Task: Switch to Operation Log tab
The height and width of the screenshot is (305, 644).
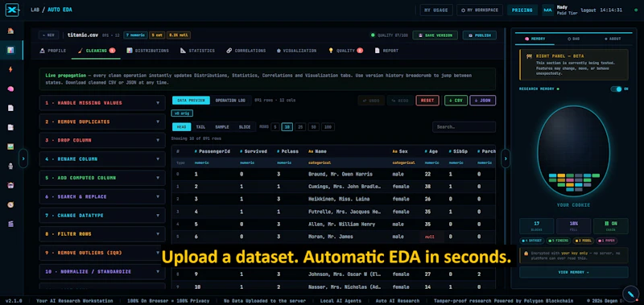Action: point(230,101)
